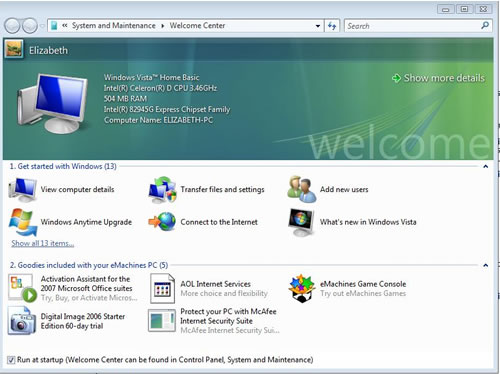Click Show all 13 items link
This screenshot has width=500, height=374.
click(43, 243)
